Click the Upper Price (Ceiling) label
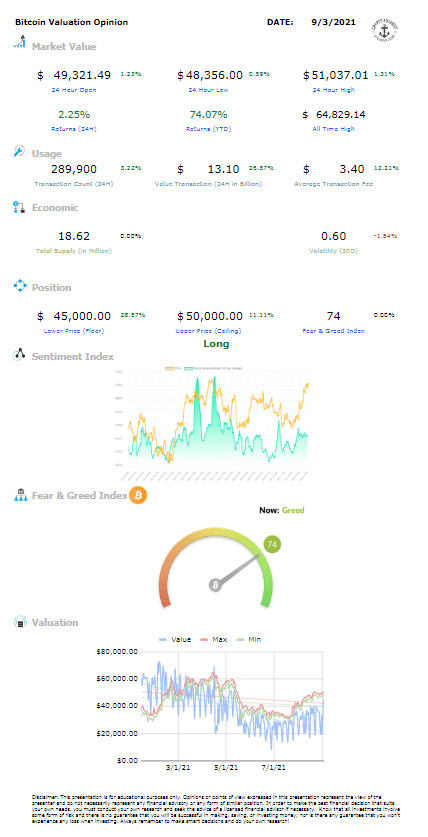 coord(209,330)
